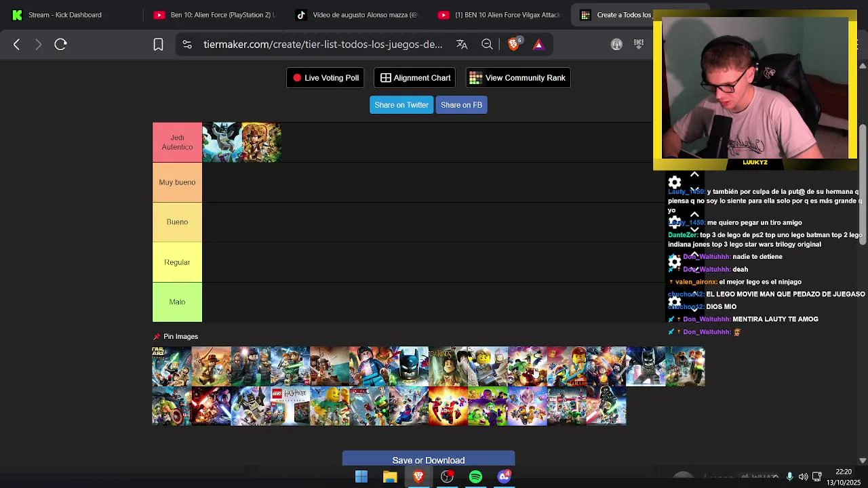Open Discord from the taskbar
The height and width of the screenshot is (488, 868).
point(504,477)
